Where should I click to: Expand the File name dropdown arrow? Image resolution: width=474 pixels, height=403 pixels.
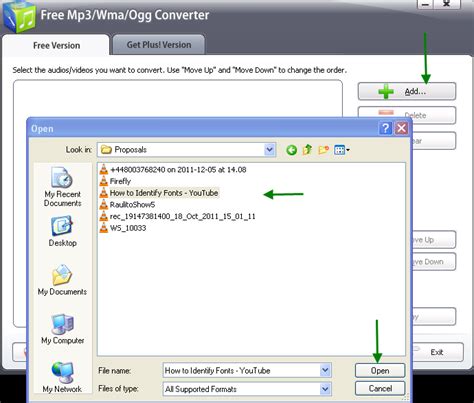[x=325, y=370]
